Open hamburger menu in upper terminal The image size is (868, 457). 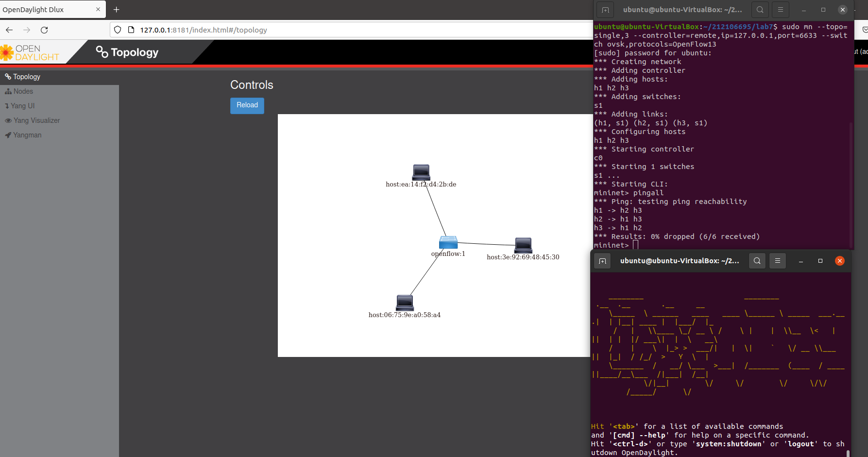point(781,10)
